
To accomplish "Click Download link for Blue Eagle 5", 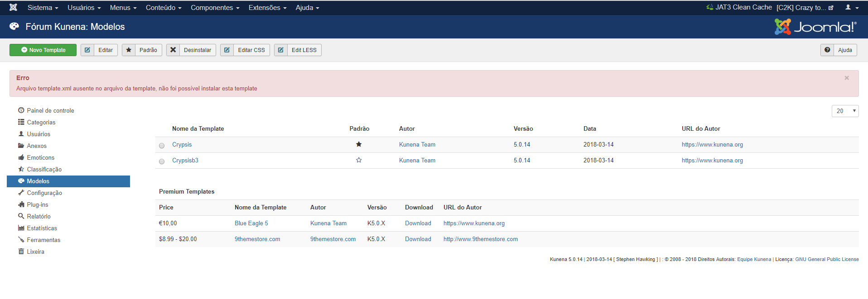I will pyautogui.click(x=418, y=223).
